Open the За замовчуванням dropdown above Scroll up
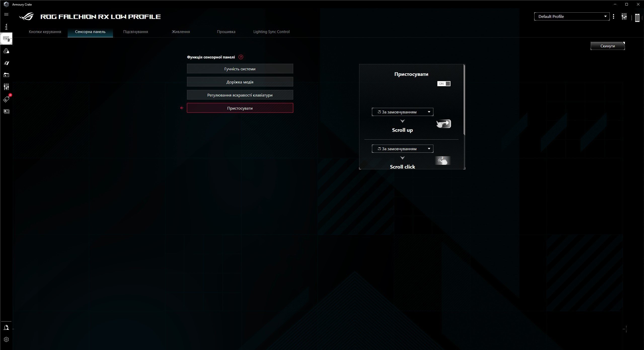 (x=402, y=112)
